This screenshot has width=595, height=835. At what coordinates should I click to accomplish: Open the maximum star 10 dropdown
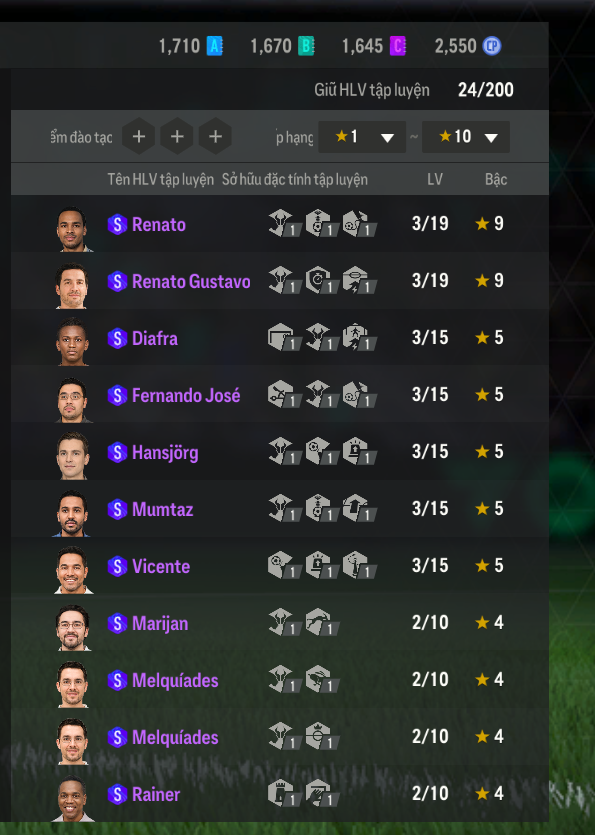coord(466,137)
